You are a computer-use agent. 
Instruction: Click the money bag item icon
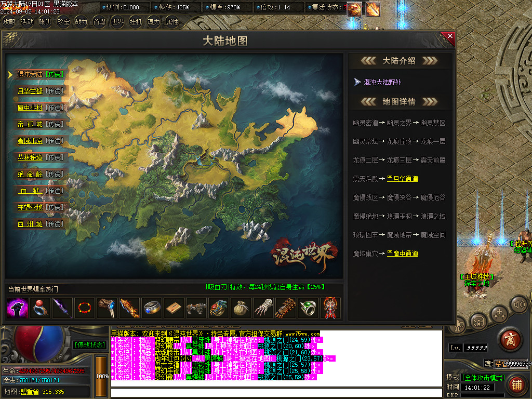[241, 308]
